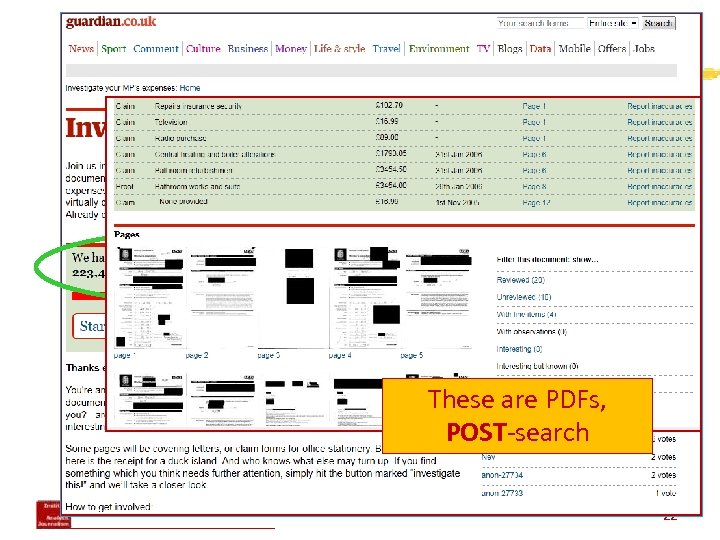Image resolution: width=720 pixels, height=540 pixels.
Task: Open the Mobile section
Action: (574, 49)
